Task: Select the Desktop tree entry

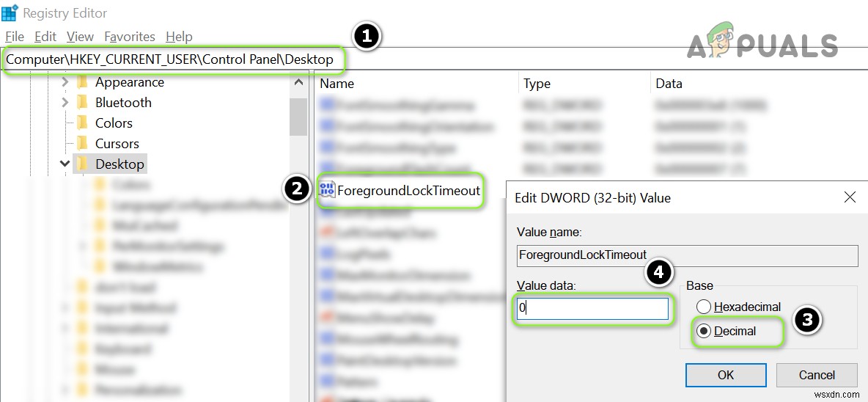Action: [119, 164]
